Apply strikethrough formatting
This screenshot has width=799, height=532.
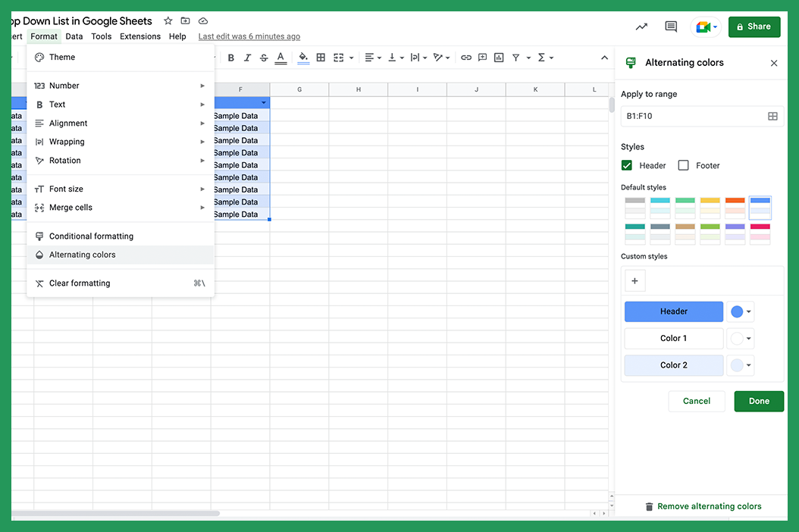click(264, 57)
